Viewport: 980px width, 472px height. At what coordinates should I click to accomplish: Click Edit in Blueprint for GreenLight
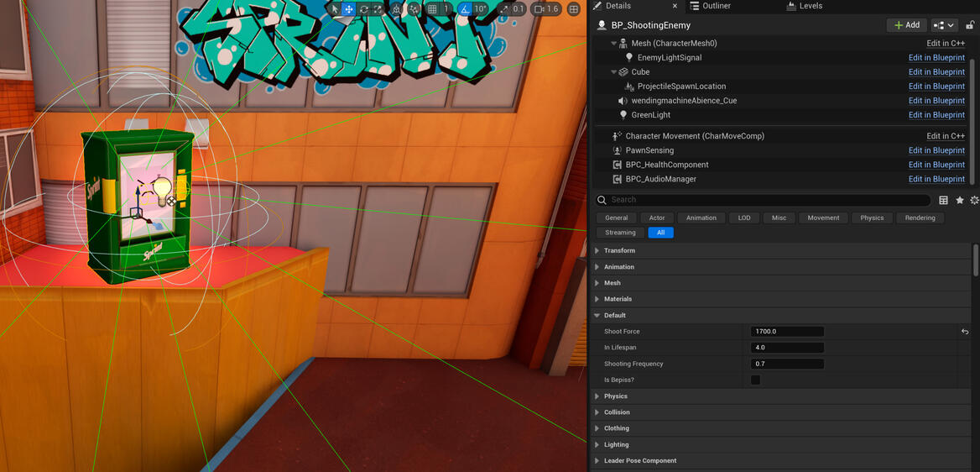[936, 115]
